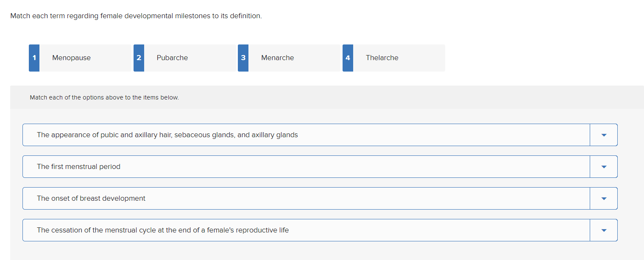This screenshot has height=260, width=644.
Task: Open the dropdown arrow for pubic hair definition
Action: point(604,135)
